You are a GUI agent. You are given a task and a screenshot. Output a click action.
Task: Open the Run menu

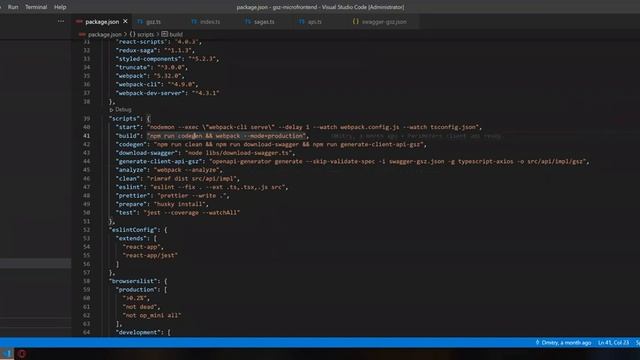(x=13, y=7)
